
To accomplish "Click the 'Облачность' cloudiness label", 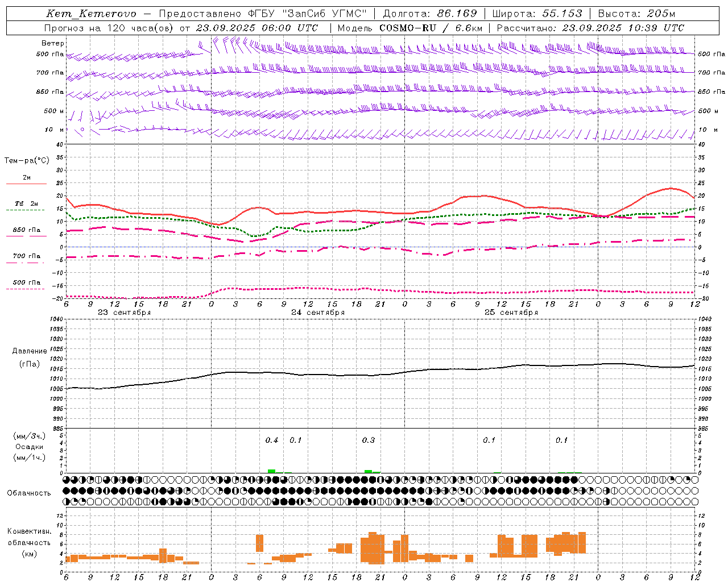I will 29,493.
